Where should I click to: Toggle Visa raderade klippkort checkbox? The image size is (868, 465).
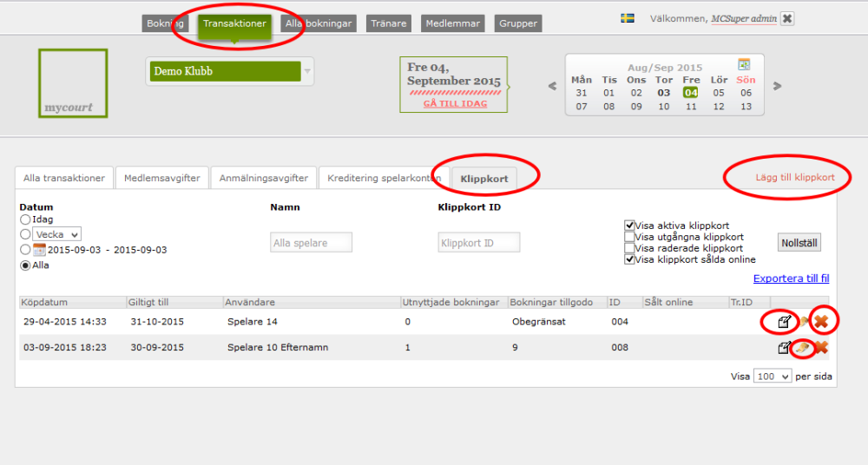(628, 248)
